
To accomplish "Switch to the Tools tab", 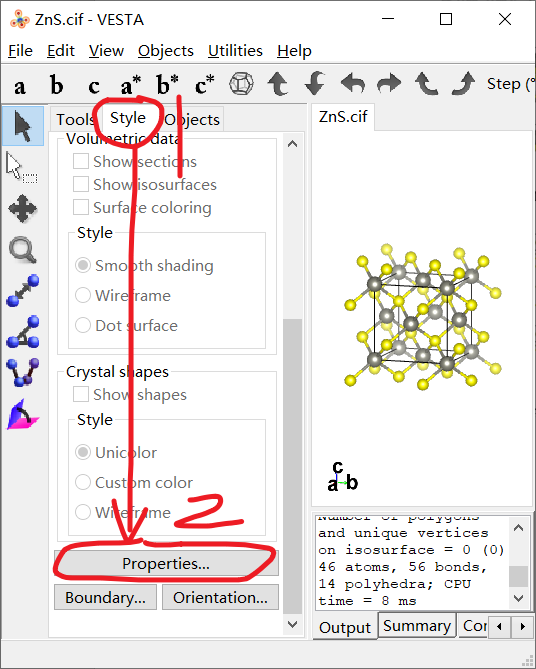I will pyautogui.click(x=75, y=119).
